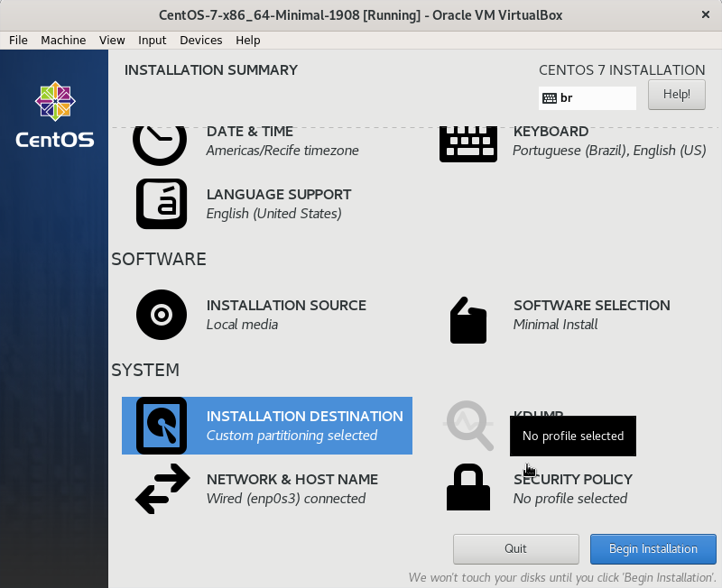The height and width of the screenshot is (588, 722).
Task: Click the 'Local media' status text
Action: click(242, 325)
